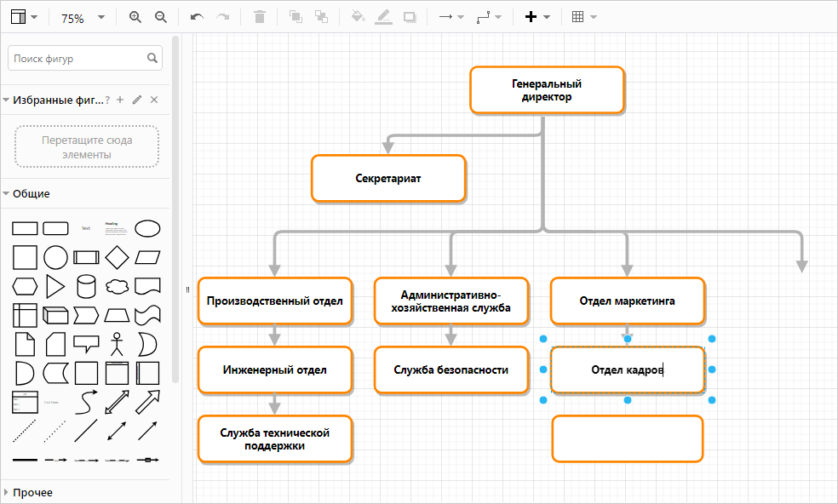The image size is (838, 504).
Task: Click the search magnifier in shape search
Action: click(x=152, y=58)
